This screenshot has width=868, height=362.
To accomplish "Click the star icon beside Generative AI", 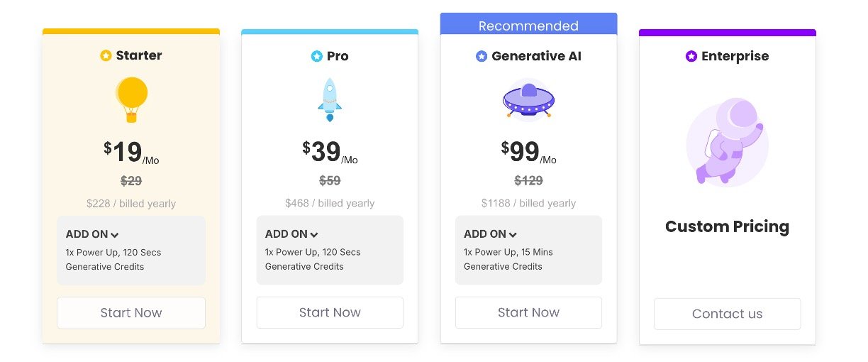I will pos(482,56).
